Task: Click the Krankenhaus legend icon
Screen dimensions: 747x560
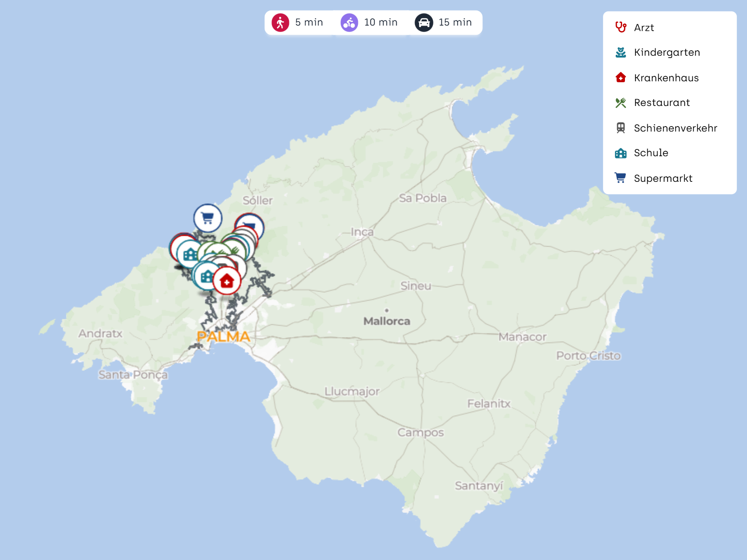Action: pos(620,78)
